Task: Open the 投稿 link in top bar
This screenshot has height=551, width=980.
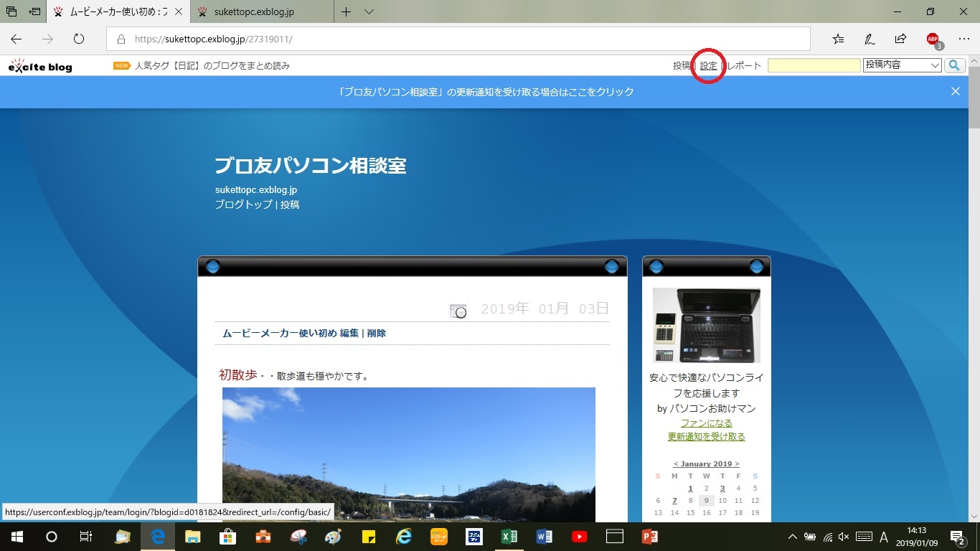Action: tap(682, 65)
